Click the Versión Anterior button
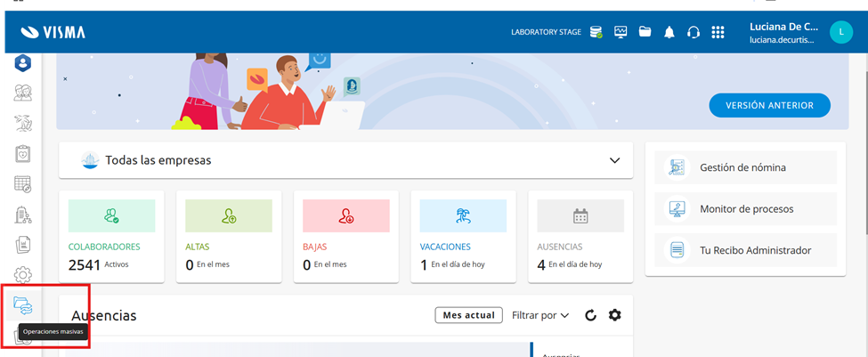868x357 pixels. point(769,105)
